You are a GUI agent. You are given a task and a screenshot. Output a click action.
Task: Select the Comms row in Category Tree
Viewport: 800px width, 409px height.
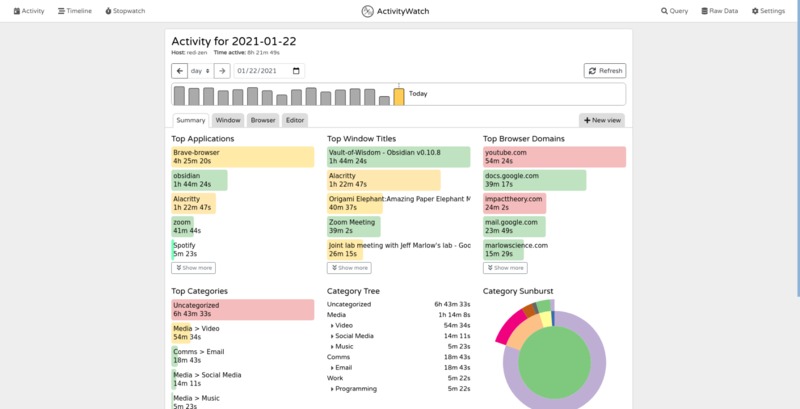pos(398,357)
